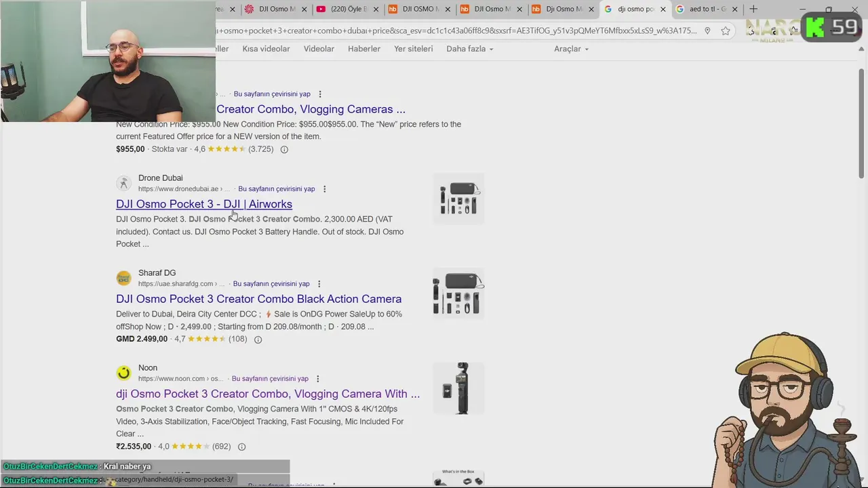
Task: Click the location pin icon in address bar
Action: 707,30
